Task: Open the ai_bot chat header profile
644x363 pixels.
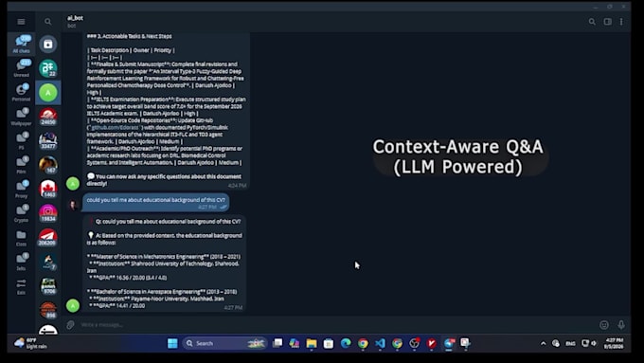Action: [75, 22]
